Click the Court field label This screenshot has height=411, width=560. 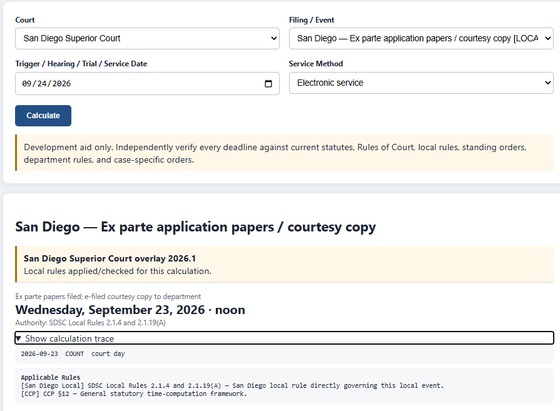25,20
